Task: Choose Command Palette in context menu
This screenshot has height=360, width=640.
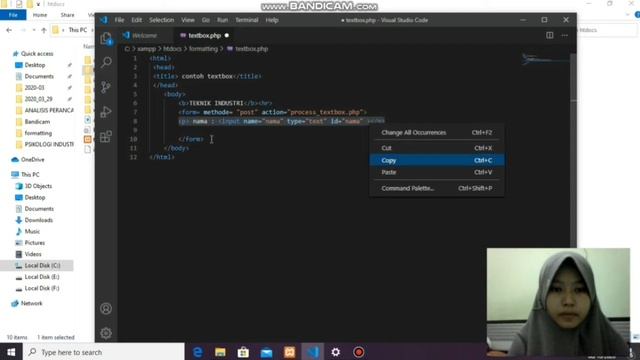Action: [436, 188]
